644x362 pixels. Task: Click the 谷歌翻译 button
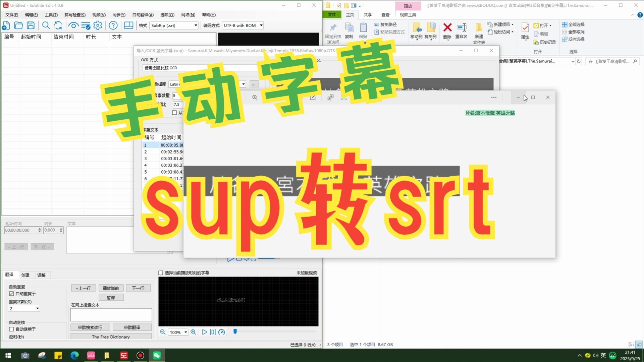[132, 327]
